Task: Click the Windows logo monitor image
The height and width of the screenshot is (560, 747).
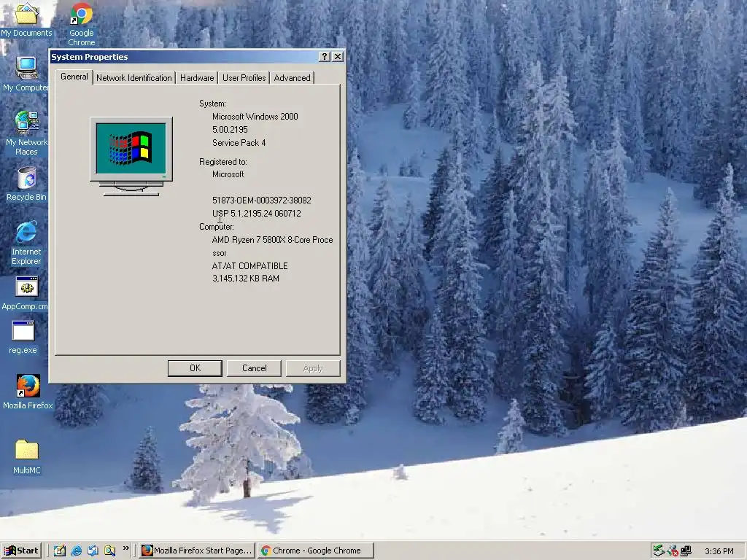Action: point(131,156)
